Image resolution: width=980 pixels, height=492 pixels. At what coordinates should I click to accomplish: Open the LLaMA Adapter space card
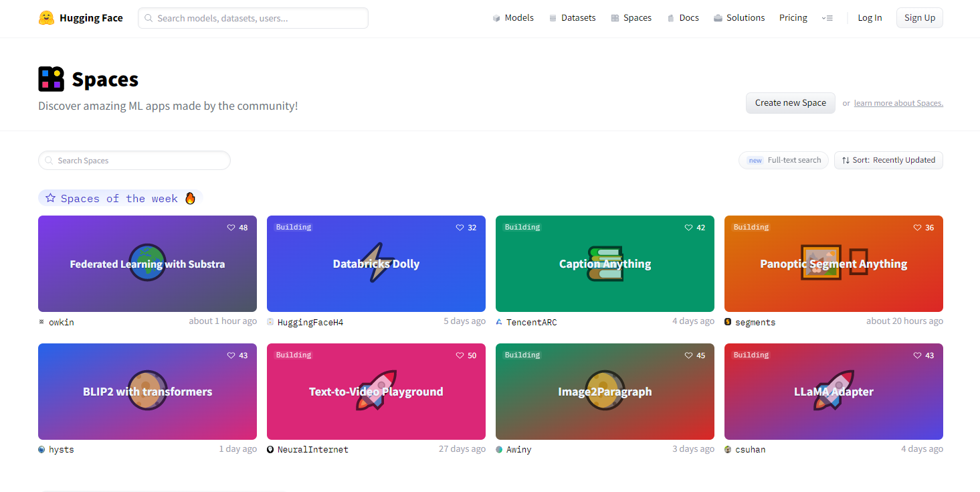834,392
